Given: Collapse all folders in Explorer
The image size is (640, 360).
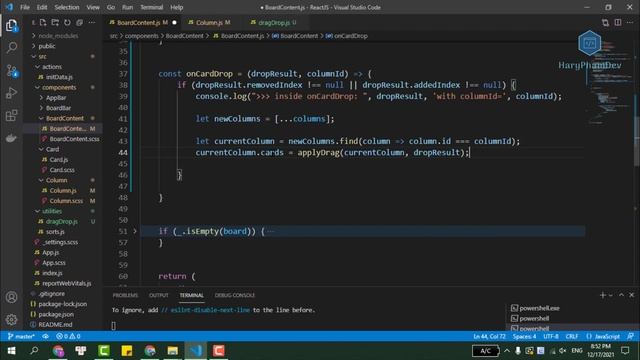Looking at the screenshot, I should click(80, 22).
